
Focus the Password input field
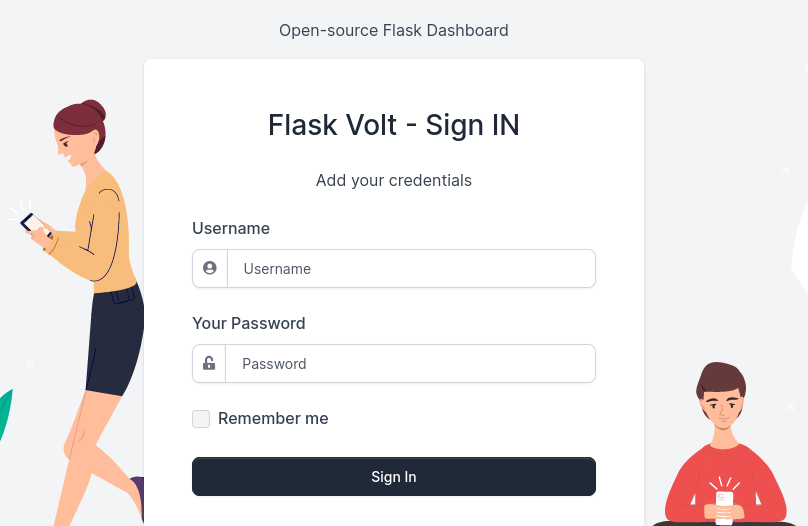click(x=410, y=363)
